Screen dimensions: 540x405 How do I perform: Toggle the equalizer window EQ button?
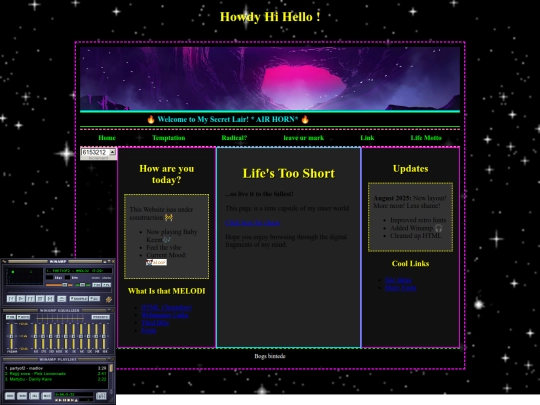(96, 285)
